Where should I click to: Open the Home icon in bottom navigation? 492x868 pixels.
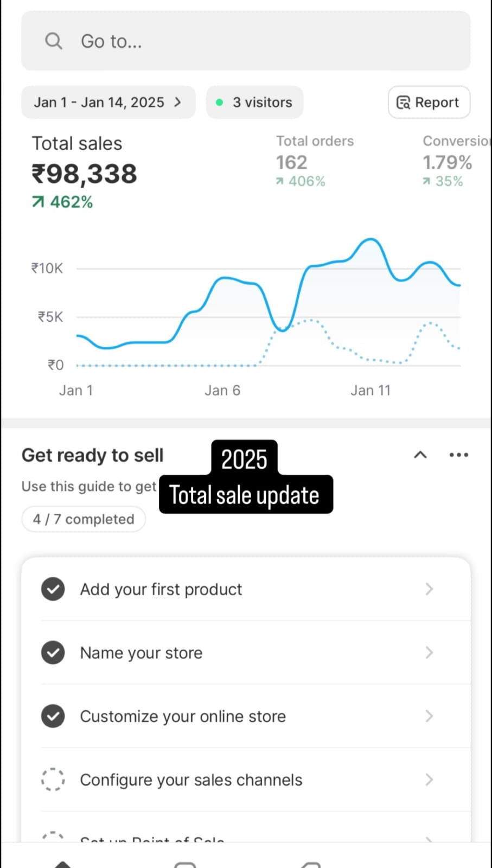63,863
